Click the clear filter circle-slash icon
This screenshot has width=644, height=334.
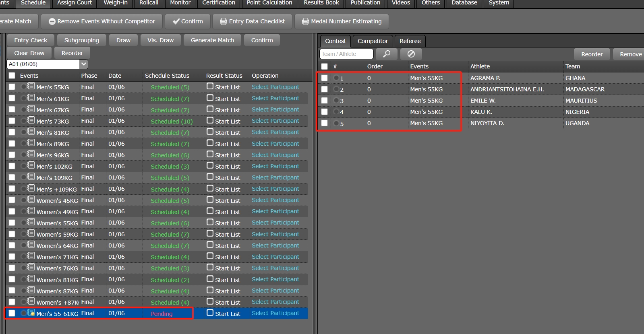(x=411, y=54)
